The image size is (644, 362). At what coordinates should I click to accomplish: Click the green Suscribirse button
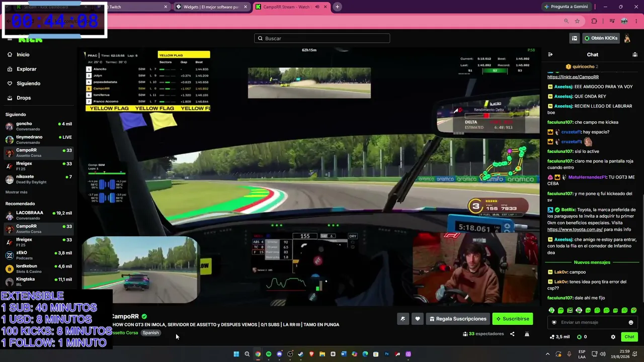pos(512,319)
